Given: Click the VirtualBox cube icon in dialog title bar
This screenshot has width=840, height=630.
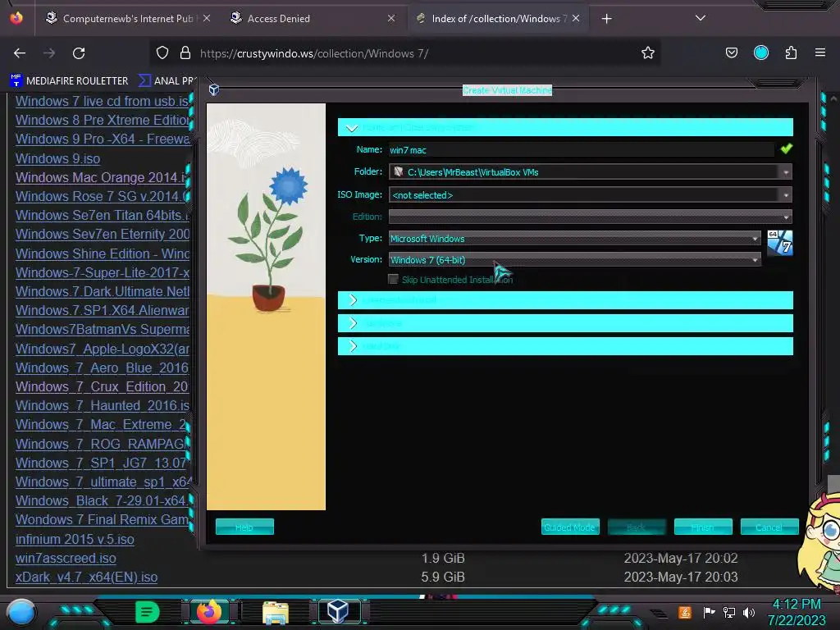Looking at the screenshot, I should [x=214, y=89].
